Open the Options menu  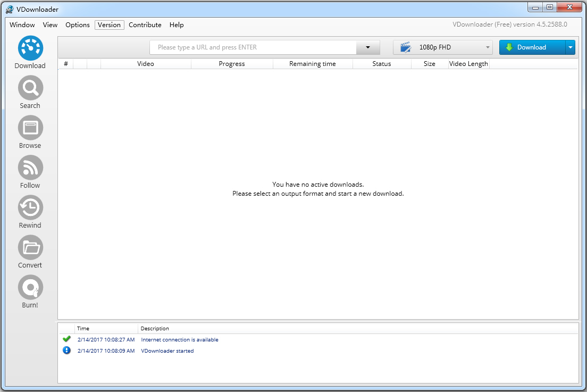pyautogui.click(x=78, y=25)
